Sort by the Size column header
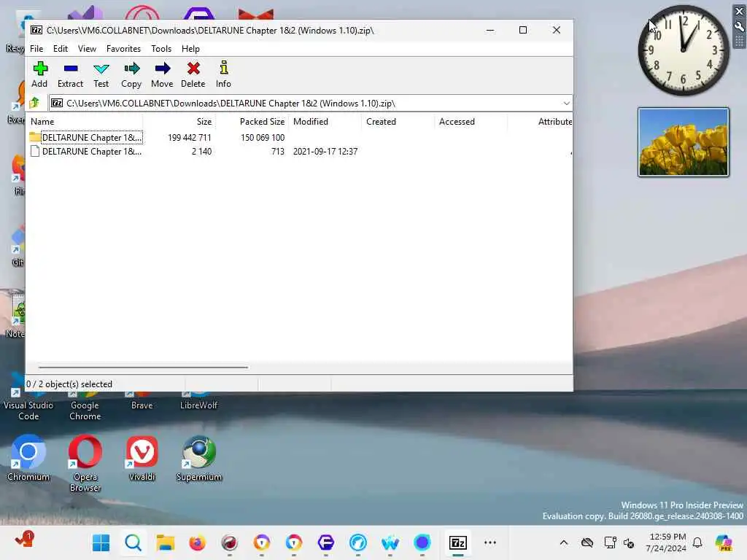Screen dimensions: 747x560 tap(179, 122)
